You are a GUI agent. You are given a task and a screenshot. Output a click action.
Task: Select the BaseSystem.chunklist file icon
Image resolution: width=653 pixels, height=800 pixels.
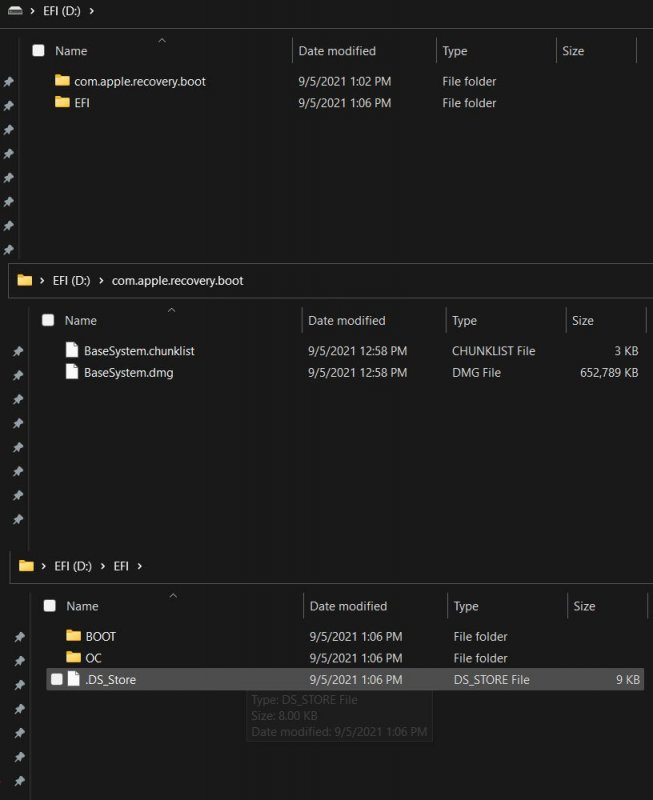[72, 350]
